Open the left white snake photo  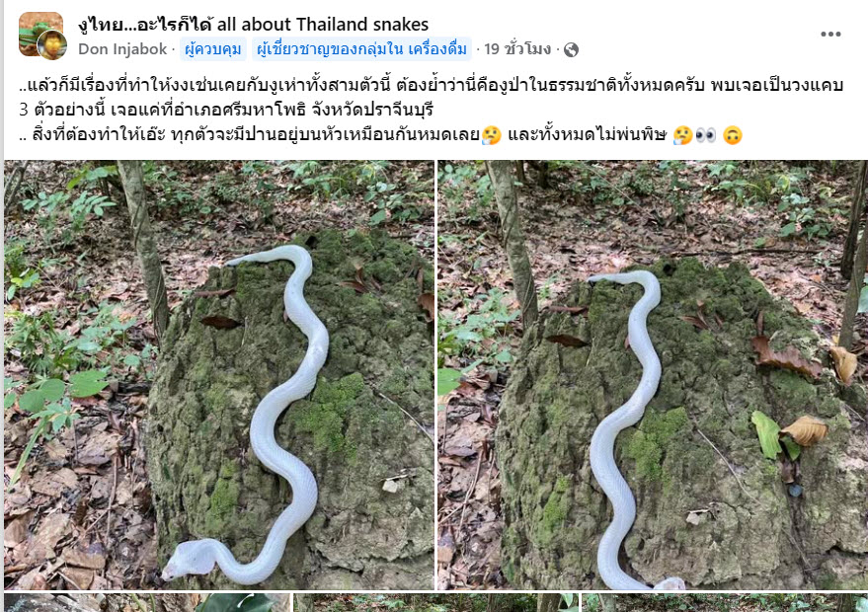(219, 375)
